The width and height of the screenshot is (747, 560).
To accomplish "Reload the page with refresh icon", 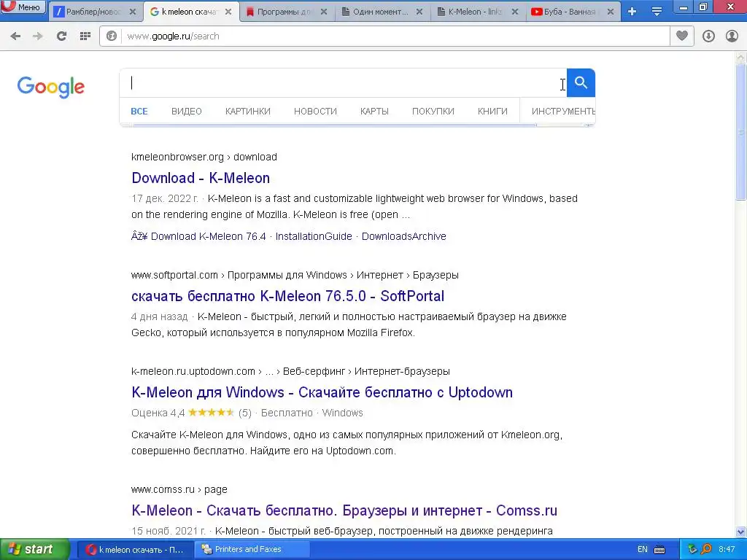I will click(61, 36).
